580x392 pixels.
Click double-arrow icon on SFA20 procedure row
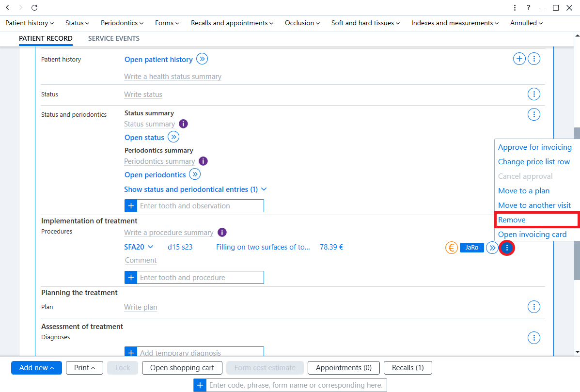492,248
